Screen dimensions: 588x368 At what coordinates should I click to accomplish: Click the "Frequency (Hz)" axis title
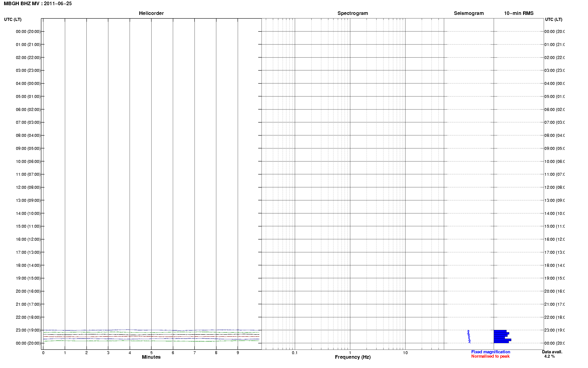[x=353, y=357]
